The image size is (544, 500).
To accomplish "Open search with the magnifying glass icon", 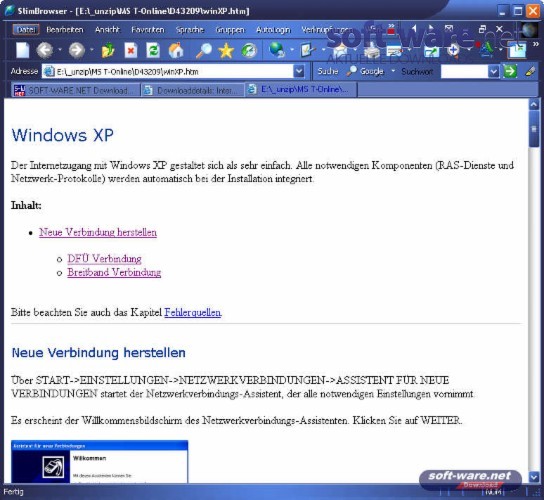I will [x=204, y=51].
